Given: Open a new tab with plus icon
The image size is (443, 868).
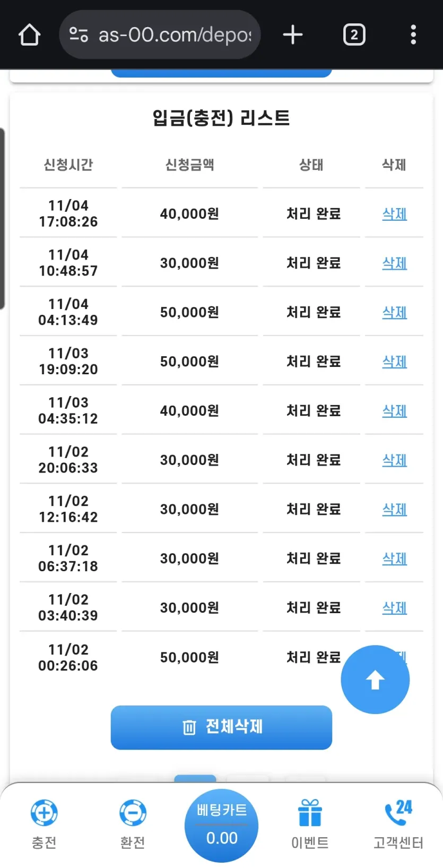Looking at the screenshot, I should tap(292, 35).
